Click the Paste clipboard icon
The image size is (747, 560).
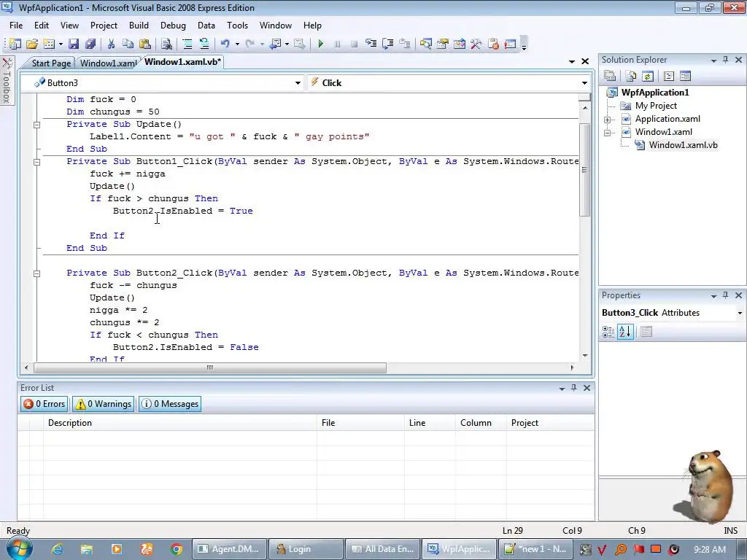click(145, 44)
